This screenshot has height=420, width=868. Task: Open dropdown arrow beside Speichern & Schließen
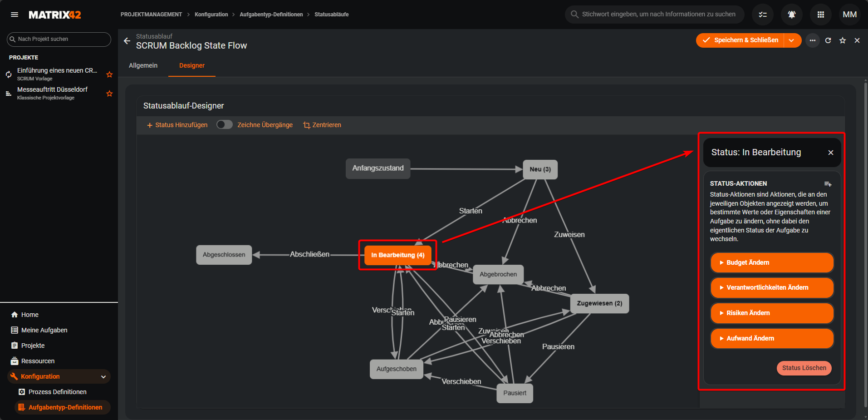[x=792, y=40]
